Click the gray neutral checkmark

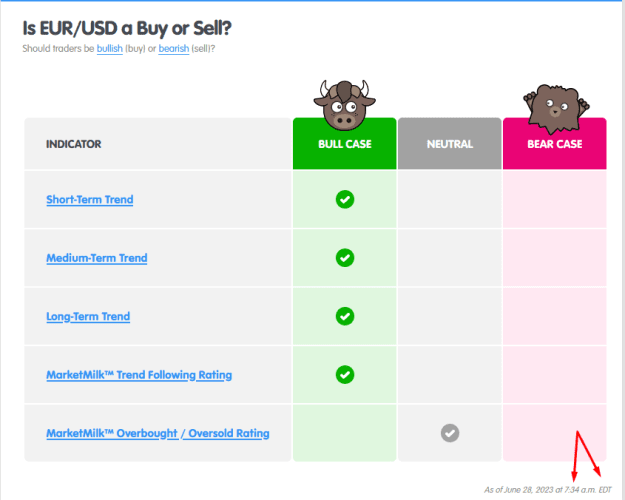click(450, 433)
